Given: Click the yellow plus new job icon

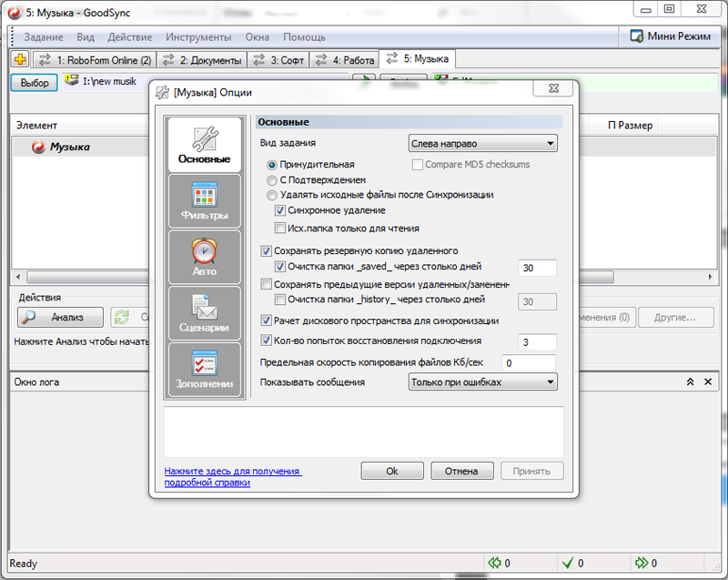Looking at the screenshot, I should tap(20, 59).
